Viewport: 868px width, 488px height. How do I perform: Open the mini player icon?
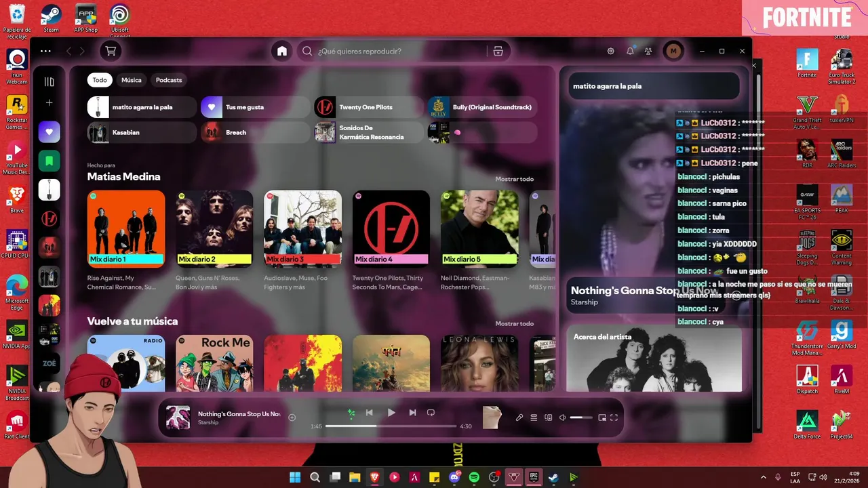(601, 418)
